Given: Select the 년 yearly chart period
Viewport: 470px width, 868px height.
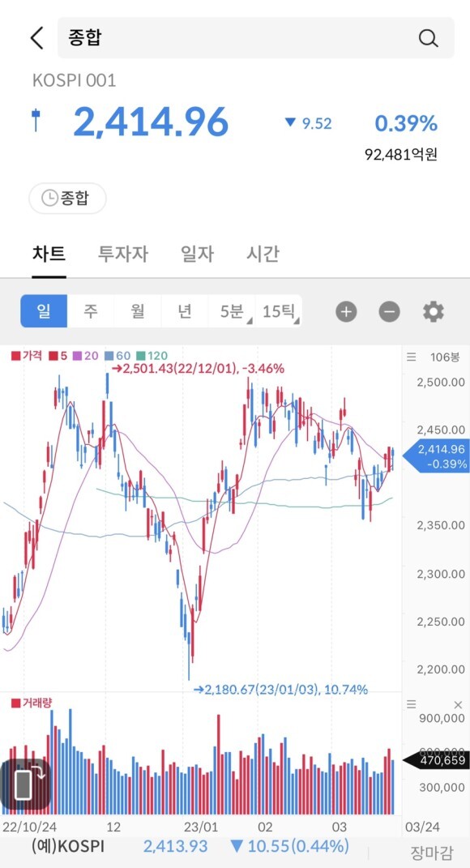Looking at the screenshot, I should [185, 311].
